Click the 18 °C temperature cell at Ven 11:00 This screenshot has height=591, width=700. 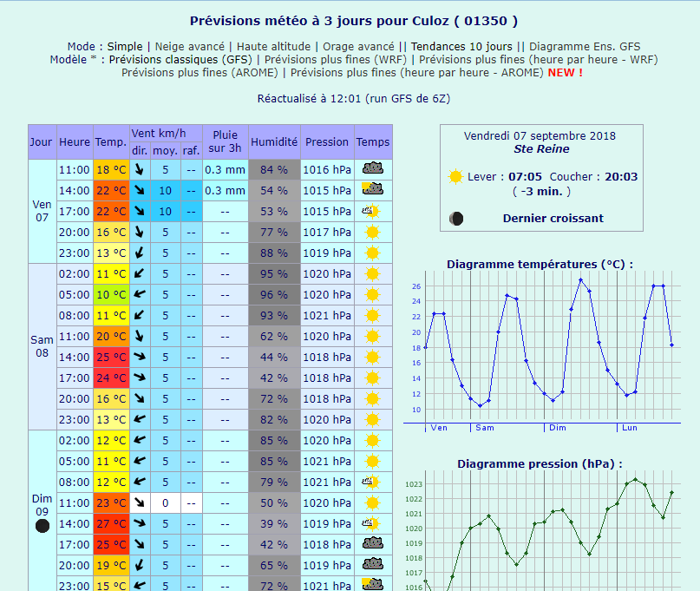click(111, 170)
